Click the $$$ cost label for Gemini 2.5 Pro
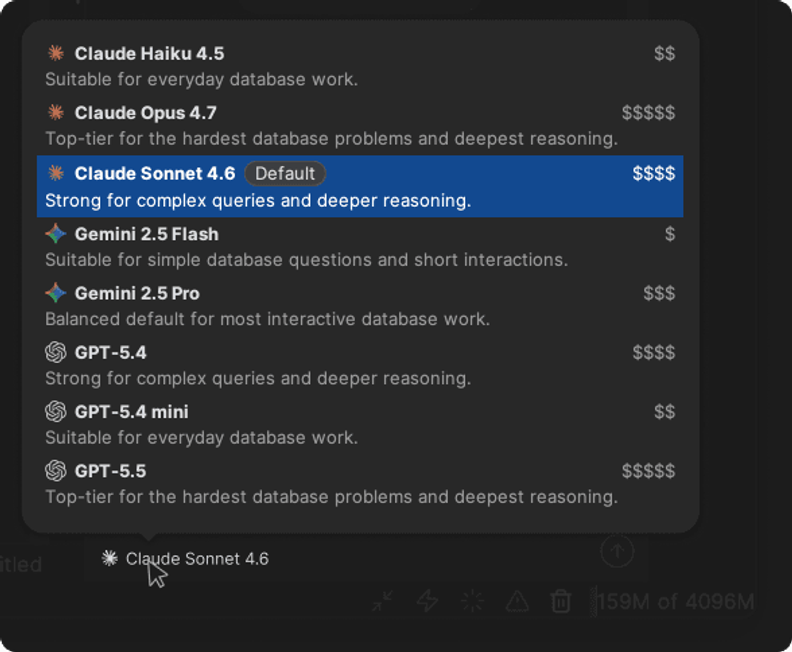This screenshot has width=792, height=652. coord(659,293)
